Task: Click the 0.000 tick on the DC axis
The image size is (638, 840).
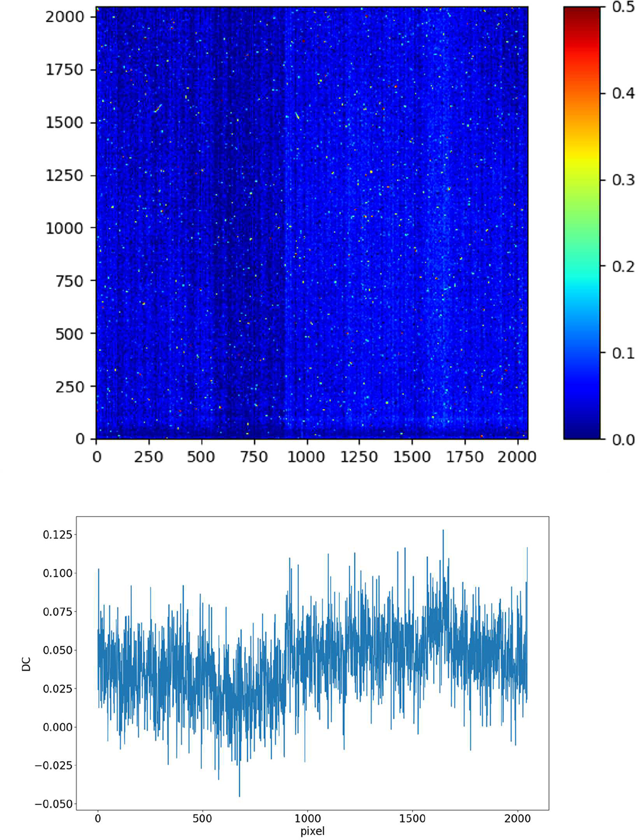Action: 57,727
